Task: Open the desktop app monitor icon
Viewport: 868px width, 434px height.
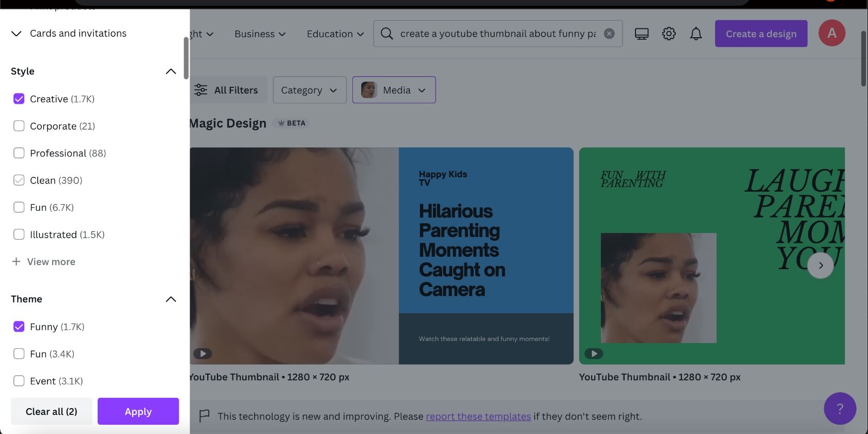Action: [642, 34]
